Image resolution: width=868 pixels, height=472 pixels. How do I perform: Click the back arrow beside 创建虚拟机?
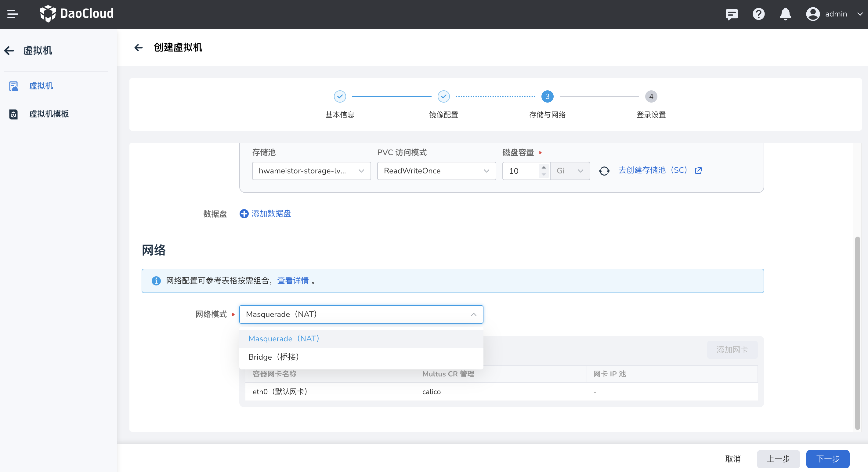pos(139,48)
